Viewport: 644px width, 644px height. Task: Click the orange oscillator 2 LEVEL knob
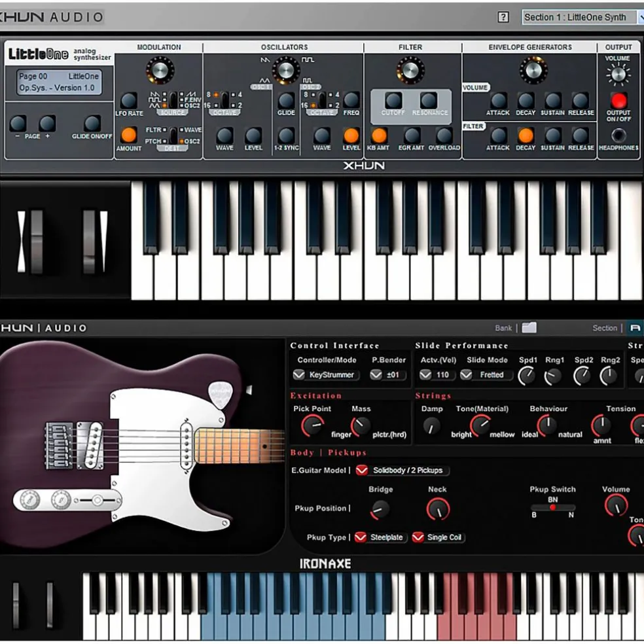pyautogui.click(x=351, y=135)
